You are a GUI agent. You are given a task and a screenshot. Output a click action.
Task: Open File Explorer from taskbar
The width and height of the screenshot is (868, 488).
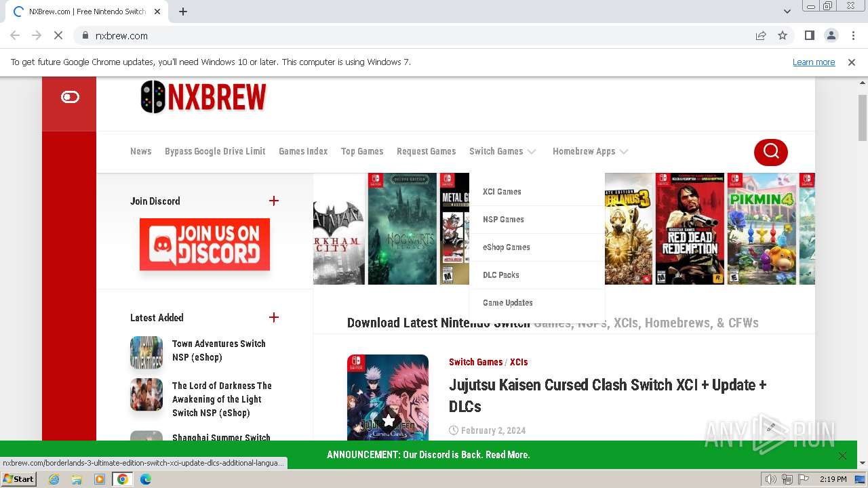(x=77, y=479)
